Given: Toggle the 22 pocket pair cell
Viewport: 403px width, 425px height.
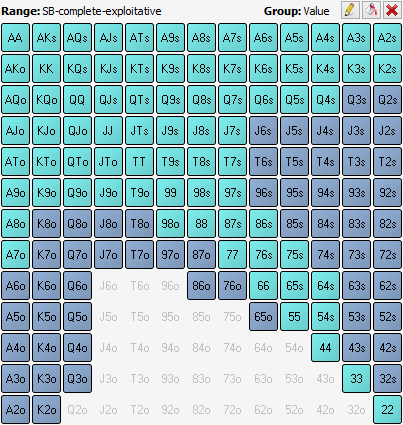Looking at the screenshot, I should coord(387,409).
